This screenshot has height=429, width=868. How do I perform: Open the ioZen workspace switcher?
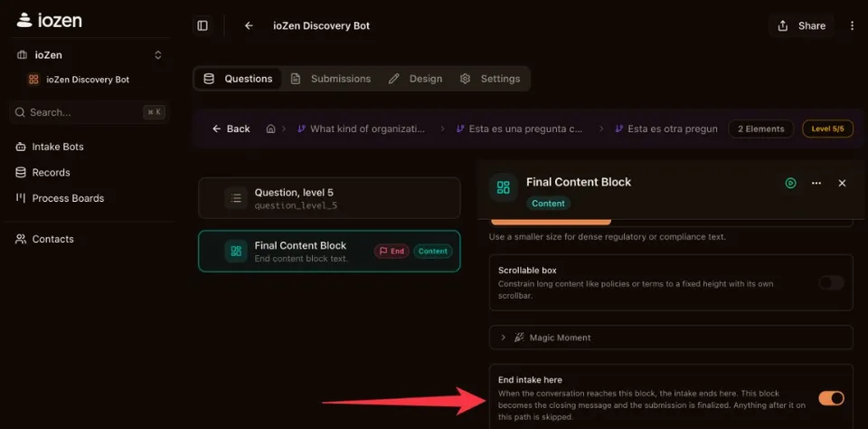pyautogui.click(x=90, y=55)
